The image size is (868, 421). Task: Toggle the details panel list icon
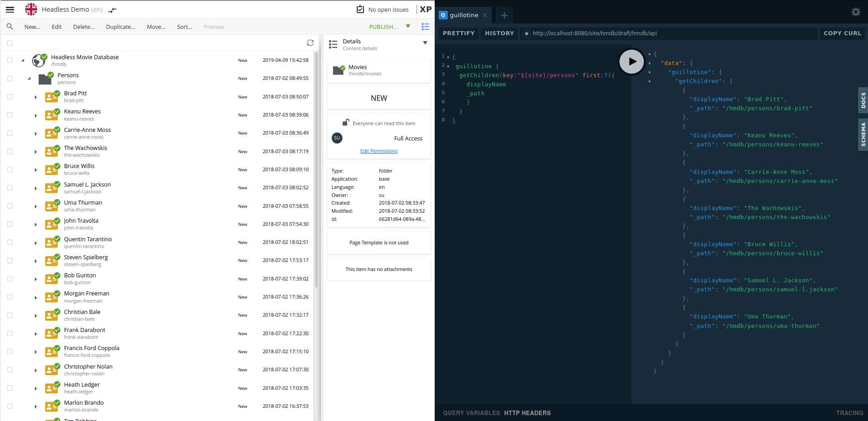coord(425,27)
